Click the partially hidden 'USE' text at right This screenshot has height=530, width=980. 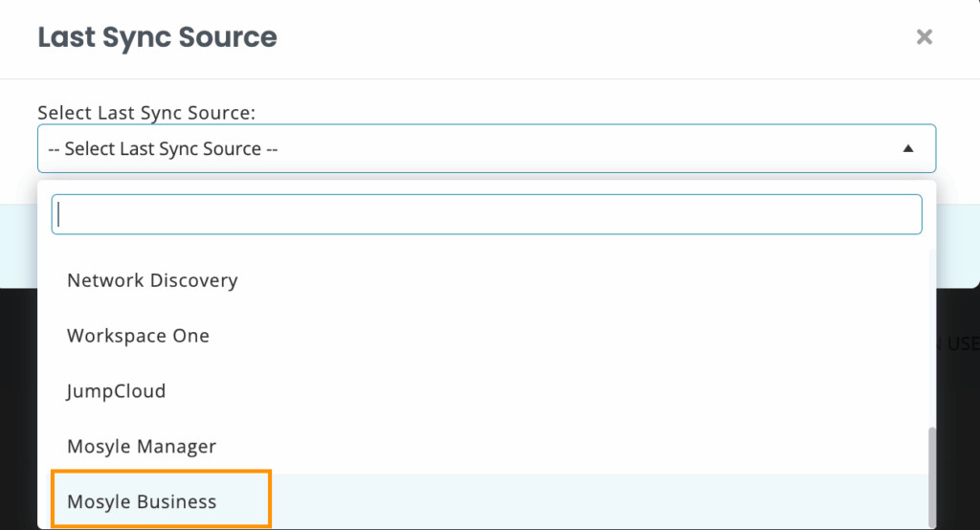coord(962,343)
